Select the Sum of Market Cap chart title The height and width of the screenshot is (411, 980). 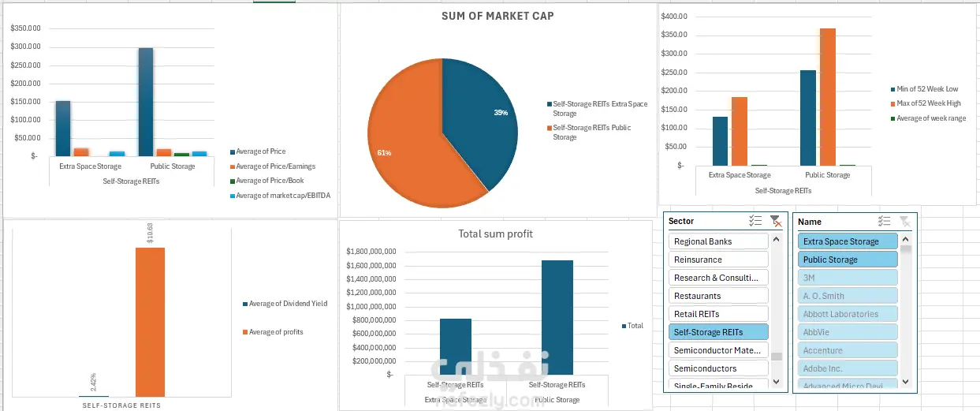coord(497,16)
